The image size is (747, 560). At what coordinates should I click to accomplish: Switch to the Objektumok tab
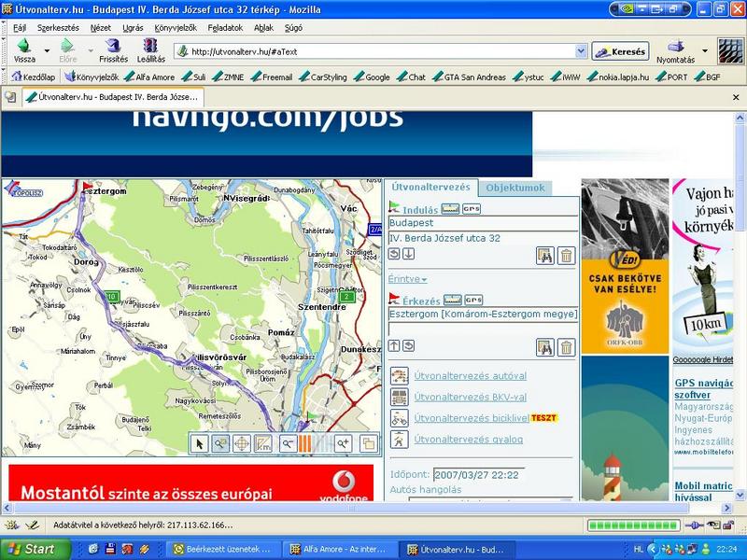pyautogui.click(x=515, y=188)
